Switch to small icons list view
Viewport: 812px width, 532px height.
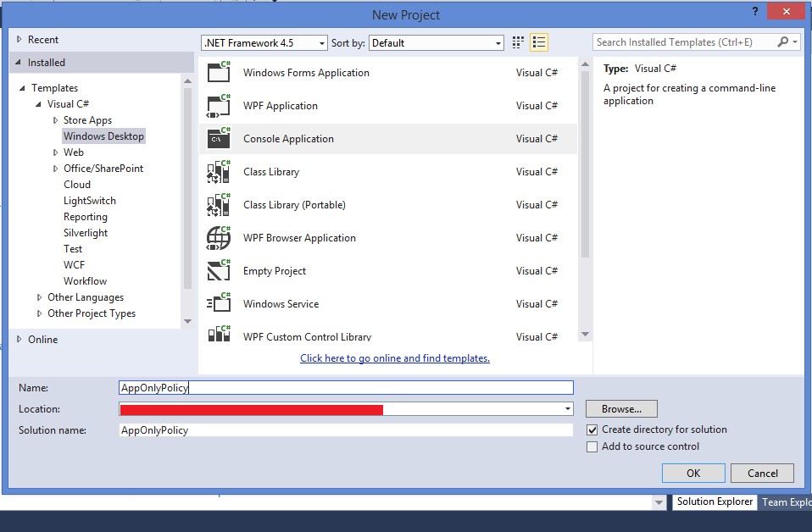539,42
